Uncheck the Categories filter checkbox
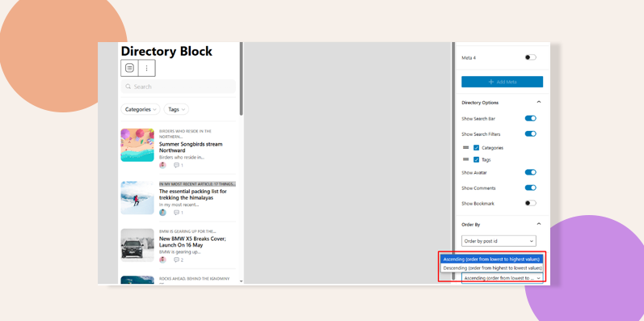Viewport: 644px width, 321px height. [477, 147]
